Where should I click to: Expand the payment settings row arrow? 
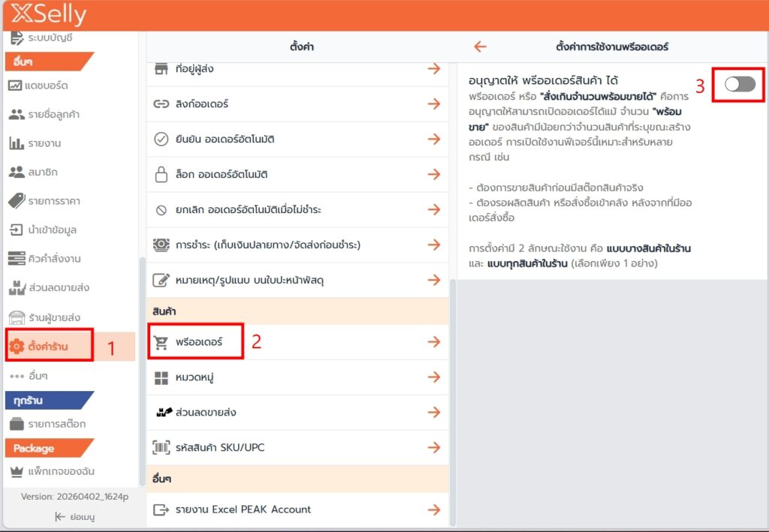(x=433, y=245)
